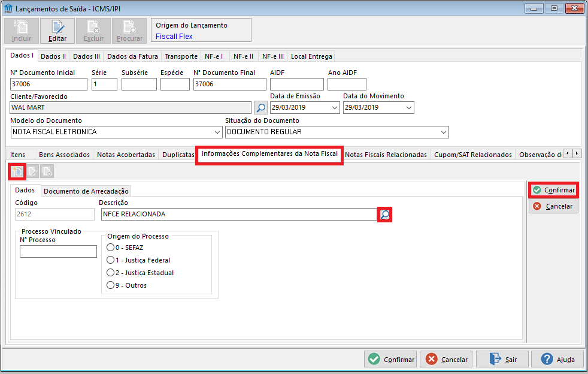Select the Dados I tab
Viewport: 588px width, 374px height.
(22, 55)
